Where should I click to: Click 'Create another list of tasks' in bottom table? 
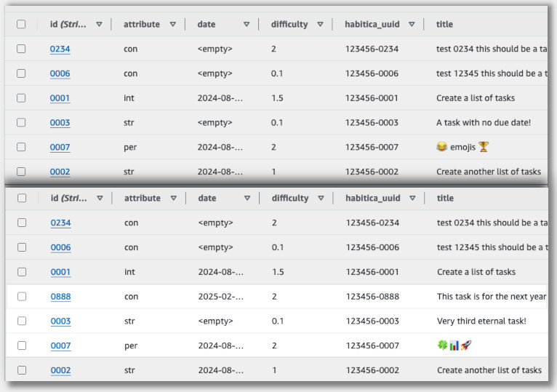pos(489,370)
